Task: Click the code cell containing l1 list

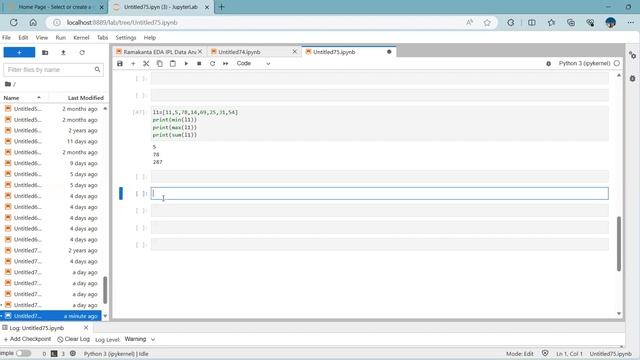Action: pos(380,123)
